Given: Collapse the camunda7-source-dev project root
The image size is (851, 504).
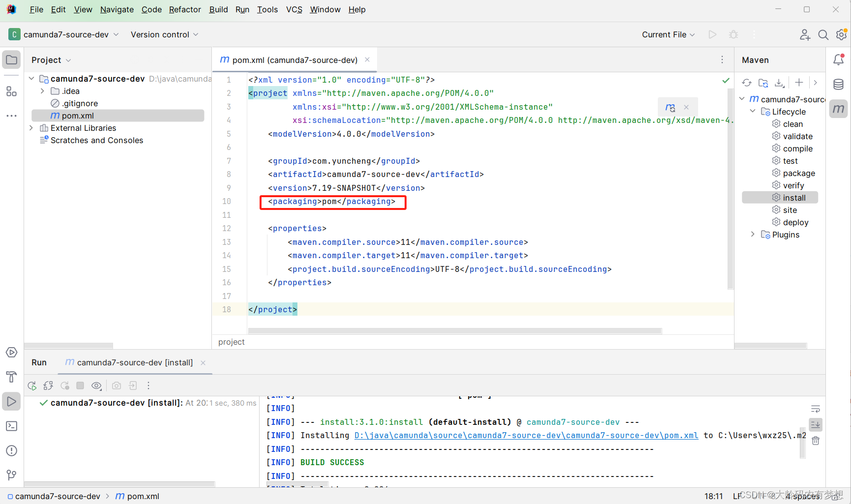Looking at the screenshot, I should click(x=31, y=79).
